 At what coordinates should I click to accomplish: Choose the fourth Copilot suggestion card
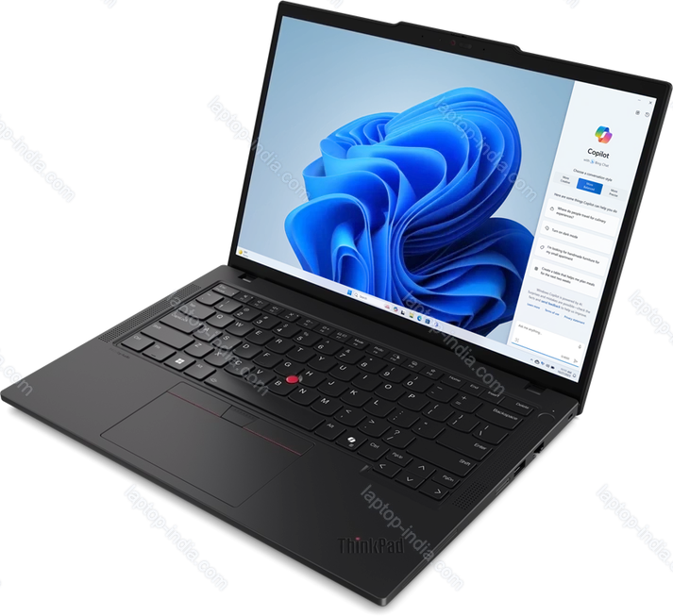coord(569,275)
